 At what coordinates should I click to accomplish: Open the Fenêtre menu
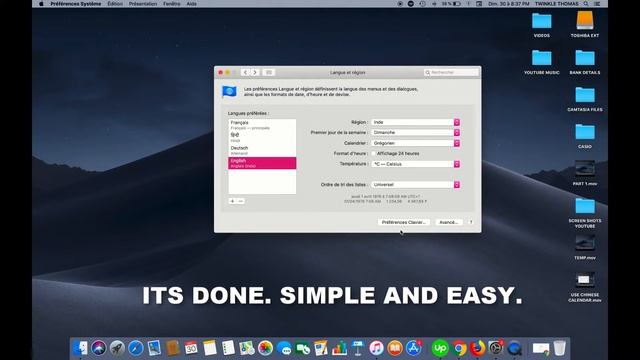(x=171, y=4)
